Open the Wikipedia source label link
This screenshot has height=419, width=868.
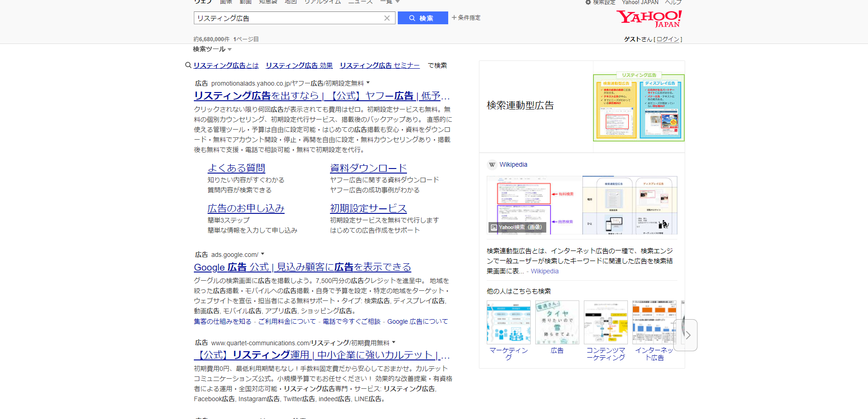tap(513, 164)
